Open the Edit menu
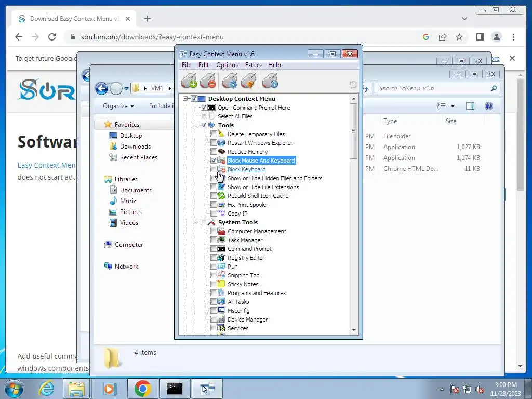 point(204,65)
